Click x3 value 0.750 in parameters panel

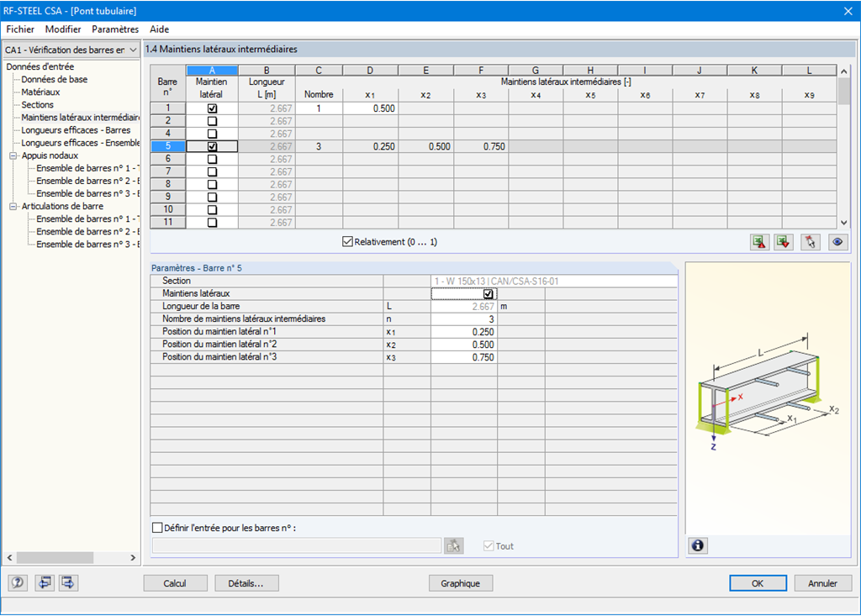click(x=464, y=357)
